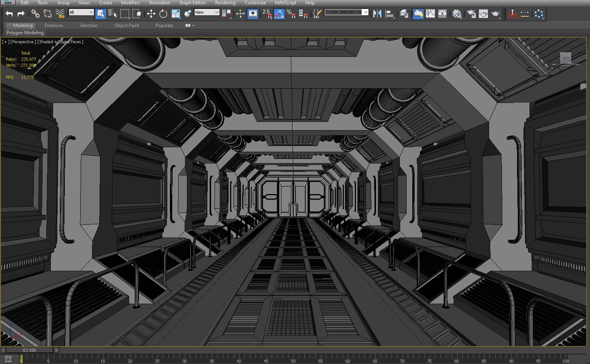Click the viewport plus general menu label
Screen dimensions: 590x364
6,42
